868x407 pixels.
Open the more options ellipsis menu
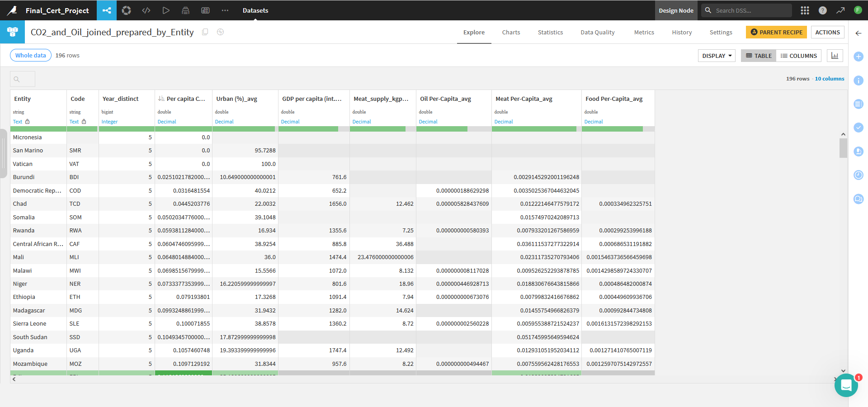[x=225, y=10]
